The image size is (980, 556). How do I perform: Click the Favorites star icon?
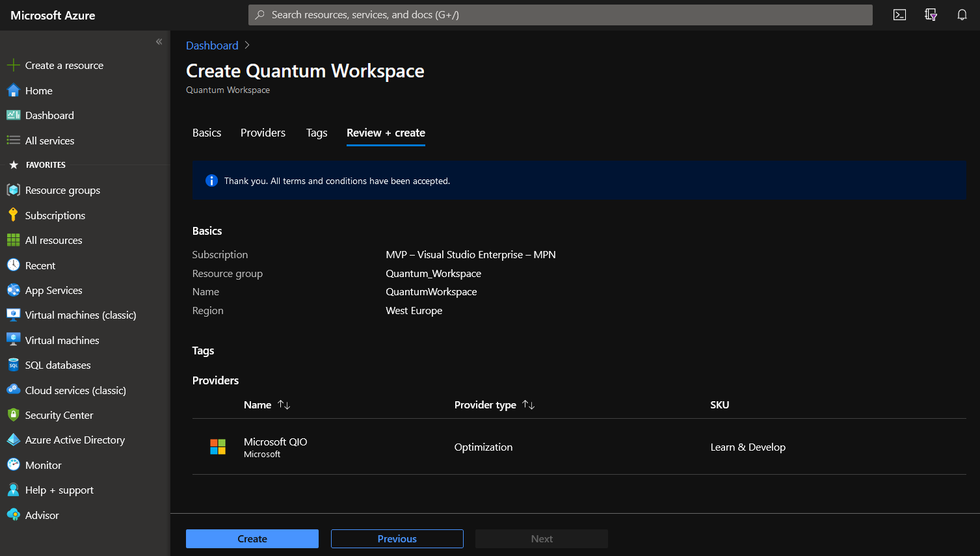coord(14,165)
